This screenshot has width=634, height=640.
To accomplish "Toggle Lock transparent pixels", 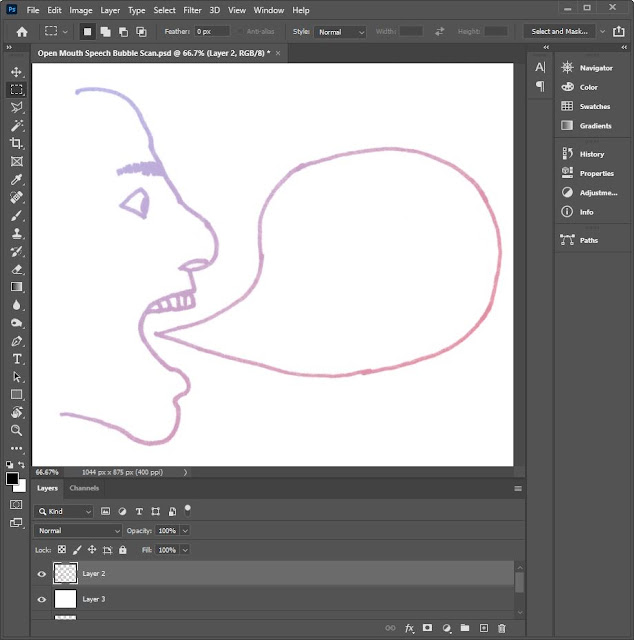I will pyautogui.click(x=62, y=550).
